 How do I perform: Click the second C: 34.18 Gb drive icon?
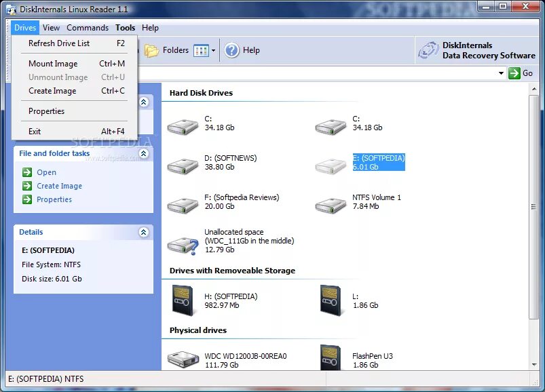tap(331, 126)
